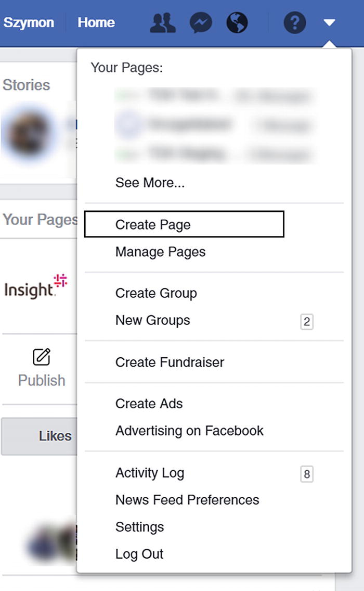Screen dimensions: 364x591
Task: Open New Groups menu item
Action: click(152, 320)
